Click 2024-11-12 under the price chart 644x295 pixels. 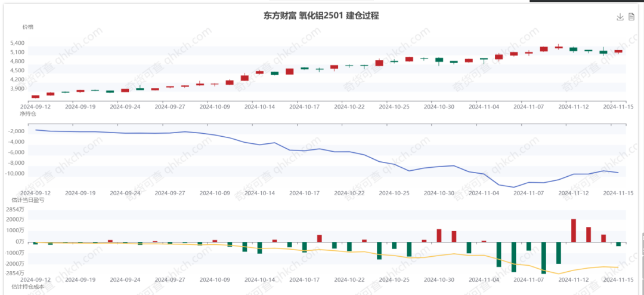(574, 106)
